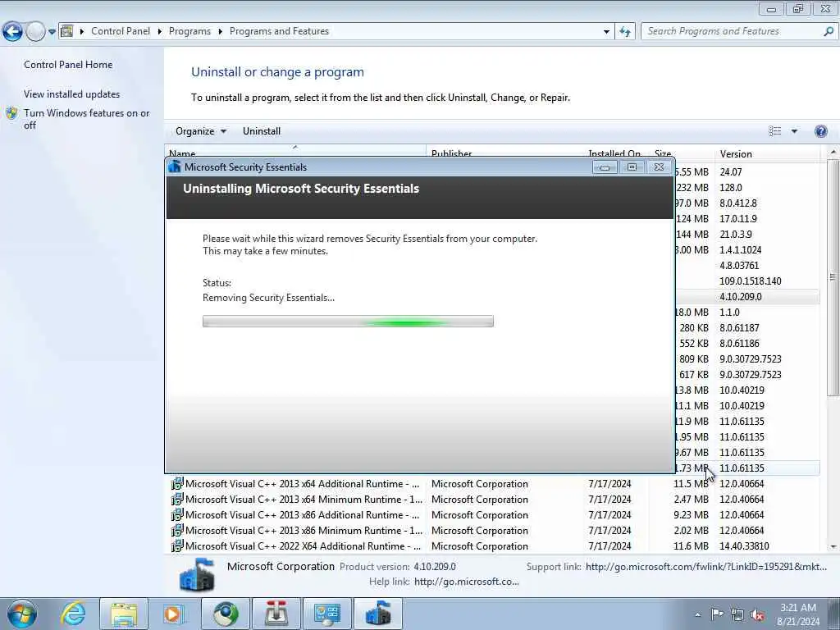Click the icon of Visual C++ 2013 x64 Minimum Runtime
This screenshot has height=630, width=840.
pyautogui.click(x=177, y=500)
